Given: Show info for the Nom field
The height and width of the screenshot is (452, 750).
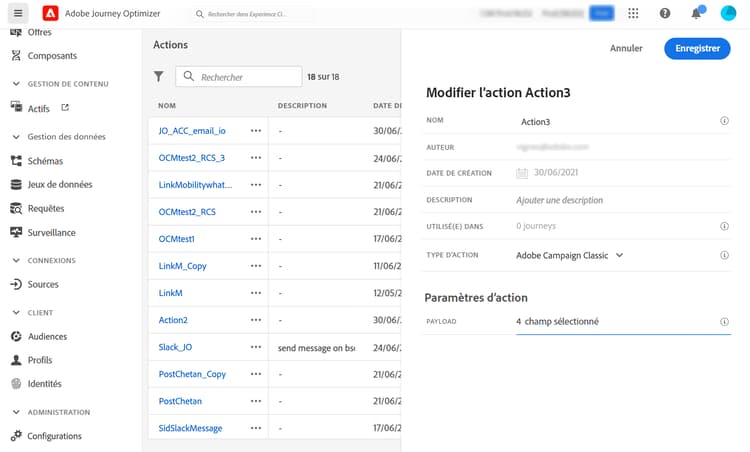Looking at the screenshot, I should [x=724, y=121].
